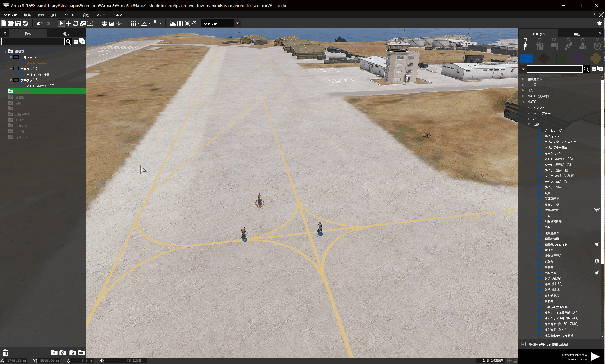This screenshot has height=364, width=605.
Task: Click the F3 triggers flag icon
Action: click(x=554, y=46)
